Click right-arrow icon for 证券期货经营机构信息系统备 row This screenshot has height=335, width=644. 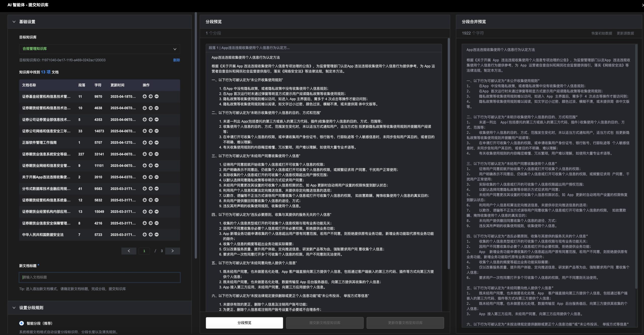pyautogui.click(x=150, y=200)
